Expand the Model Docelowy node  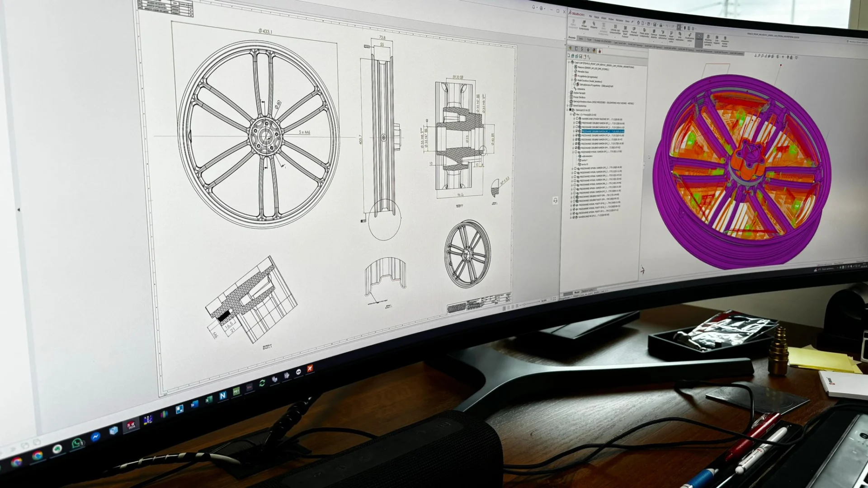(572, 80)
